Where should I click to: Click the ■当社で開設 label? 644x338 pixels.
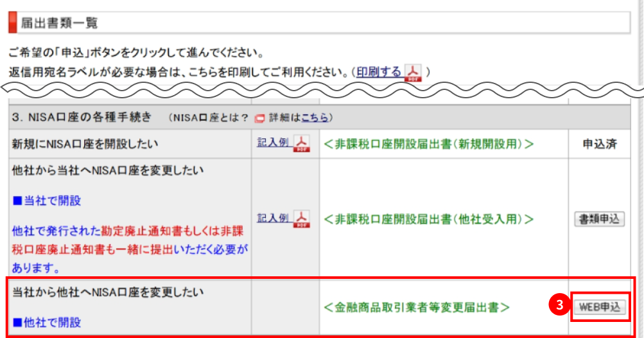(48, 200)
